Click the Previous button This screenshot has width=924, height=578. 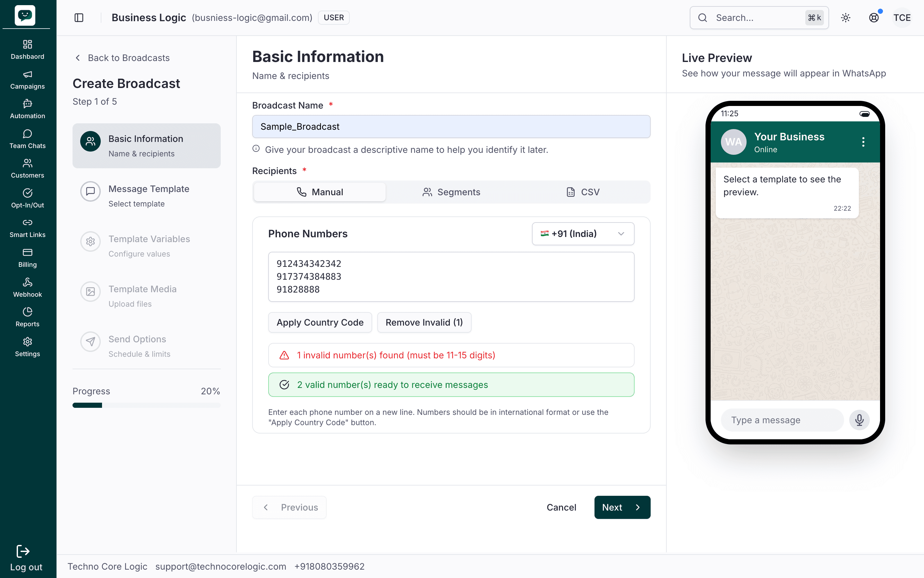[x=289, y=507]
